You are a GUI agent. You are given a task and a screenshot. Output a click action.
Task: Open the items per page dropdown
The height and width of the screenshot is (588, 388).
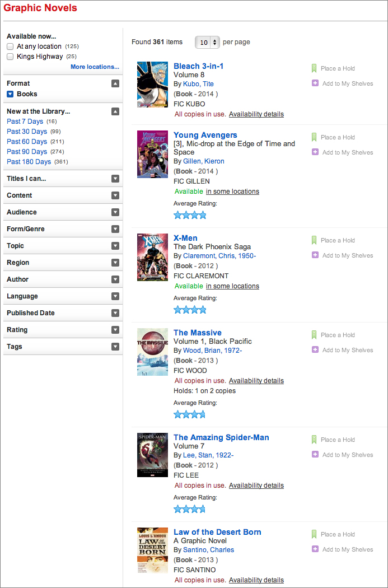[x=207, y=43]
